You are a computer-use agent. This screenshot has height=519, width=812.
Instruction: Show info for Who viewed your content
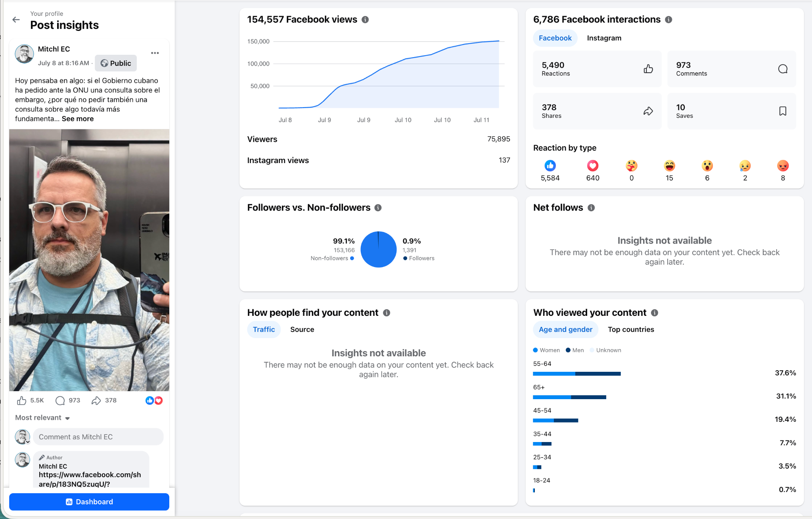[655, 313]
